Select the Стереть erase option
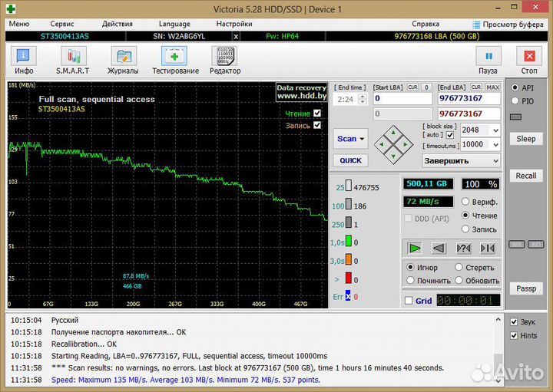 (459, 268)
